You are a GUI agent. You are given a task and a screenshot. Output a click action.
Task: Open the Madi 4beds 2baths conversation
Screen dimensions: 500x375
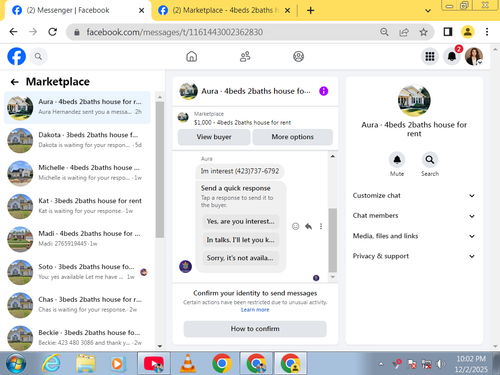(77, 239)
